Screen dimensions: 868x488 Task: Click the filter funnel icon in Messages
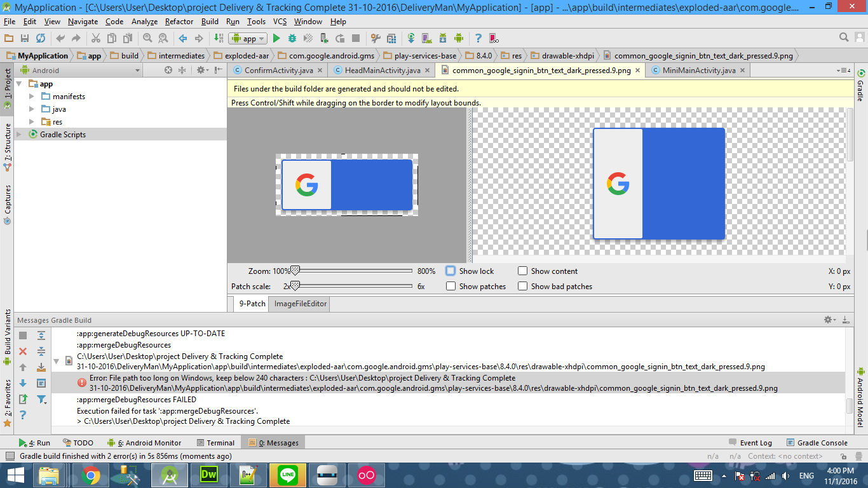point(41,399)
